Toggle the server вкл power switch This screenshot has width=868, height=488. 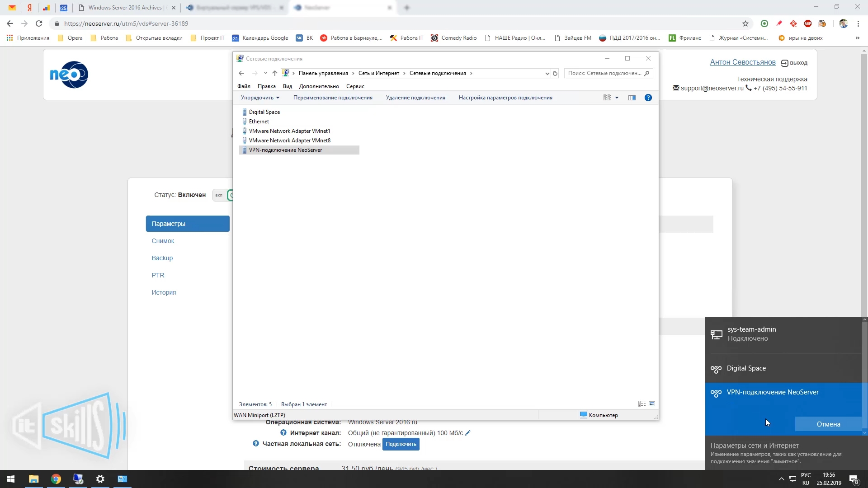222,195
